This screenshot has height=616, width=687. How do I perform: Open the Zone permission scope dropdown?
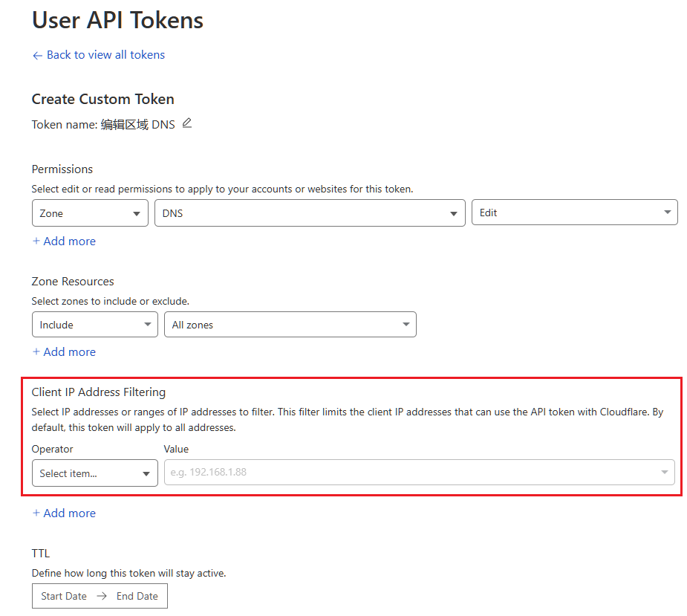click(x=89, y=212)
